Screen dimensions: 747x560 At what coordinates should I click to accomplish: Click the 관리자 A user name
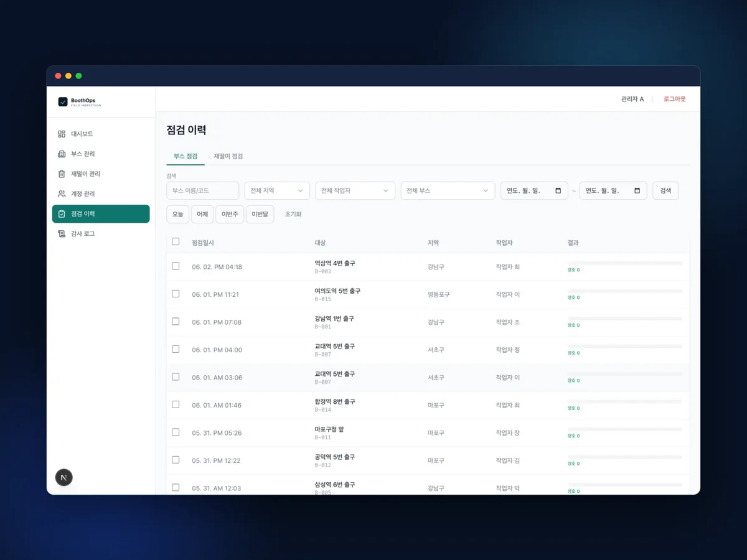[632, 99]
